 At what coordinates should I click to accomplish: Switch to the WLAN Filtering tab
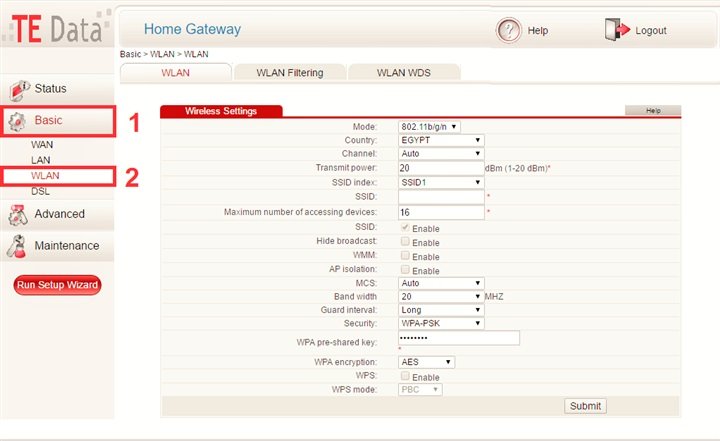pyautogui.click(x=289, y=72)
